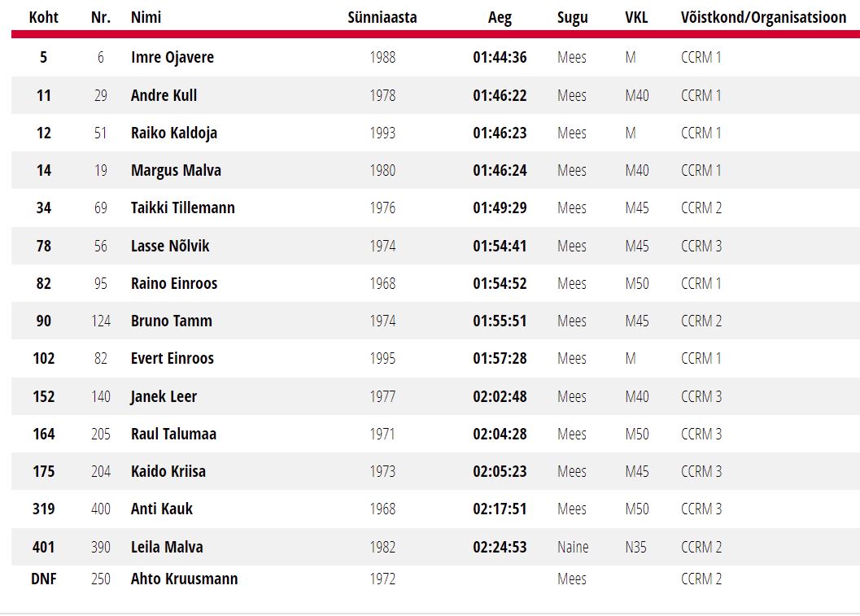This screenshot has height=616, width=860.
Task: Click the VKL column header
Action: click(x=636, y=17)
